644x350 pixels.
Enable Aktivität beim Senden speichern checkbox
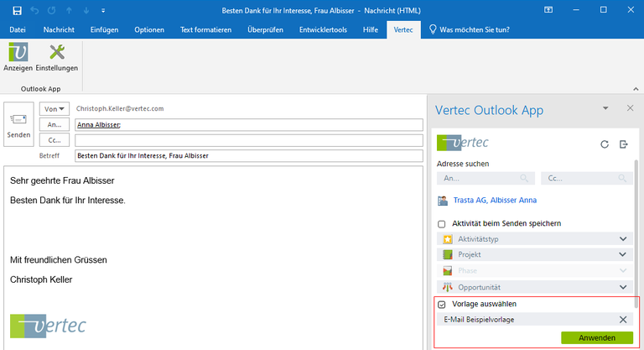point(442,224)
